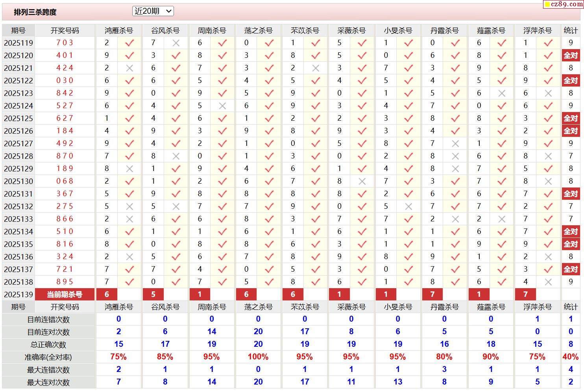Click the gray cross for 芣苡杀号 in row 2025121
Viewport: 584px width, 392px height.
[316, 68]
